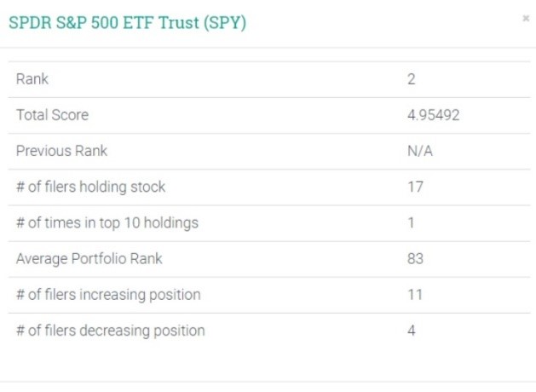Click the filers increasing position label
Viewport: 536px width, 392px height.
[108, 294]
